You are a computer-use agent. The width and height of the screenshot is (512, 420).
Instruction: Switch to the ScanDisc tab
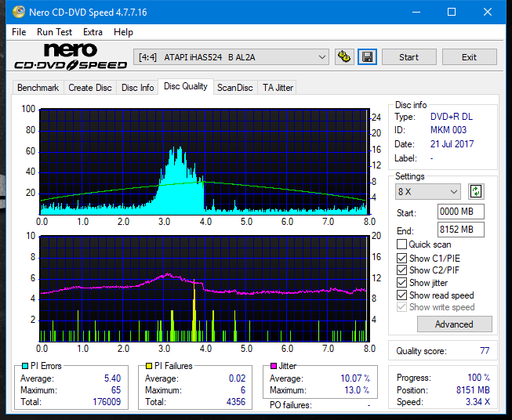click(x=235, y=88)
